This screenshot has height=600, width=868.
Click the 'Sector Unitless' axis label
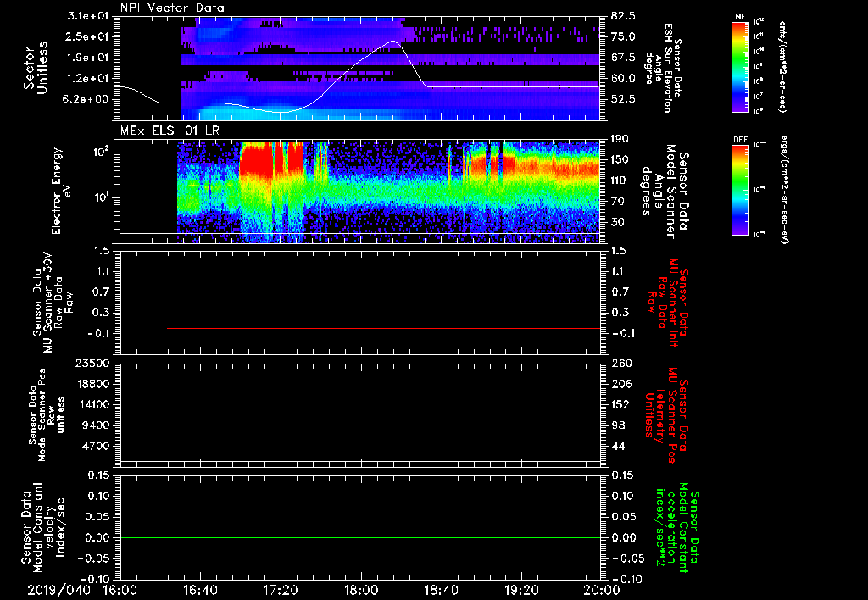[x=36, y=68]
